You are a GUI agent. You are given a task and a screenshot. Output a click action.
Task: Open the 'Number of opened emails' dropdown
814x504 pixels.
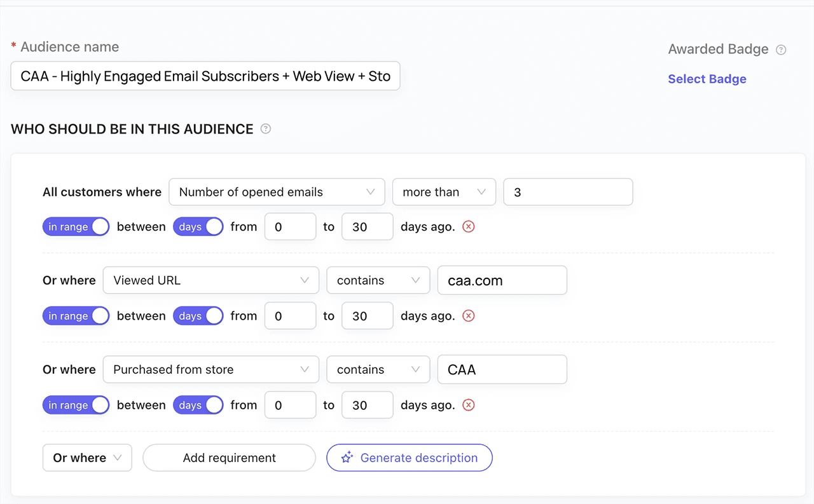(277, 192)
